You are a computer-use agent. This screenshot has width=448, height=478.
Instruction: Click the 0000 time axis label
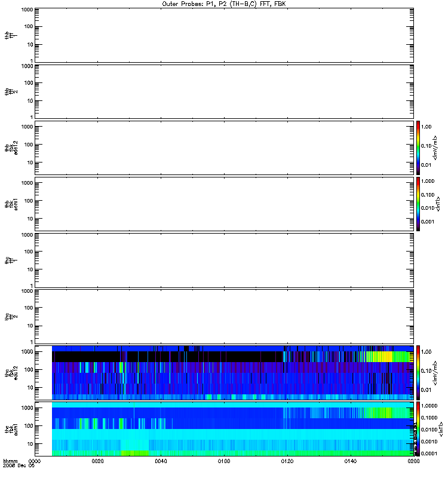35,461
